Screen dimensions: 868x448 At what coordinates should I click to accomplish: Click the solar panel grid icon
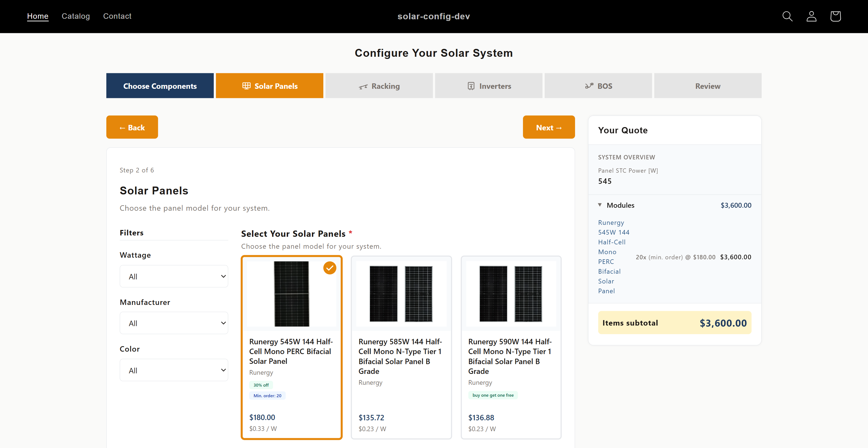point(246,86)
